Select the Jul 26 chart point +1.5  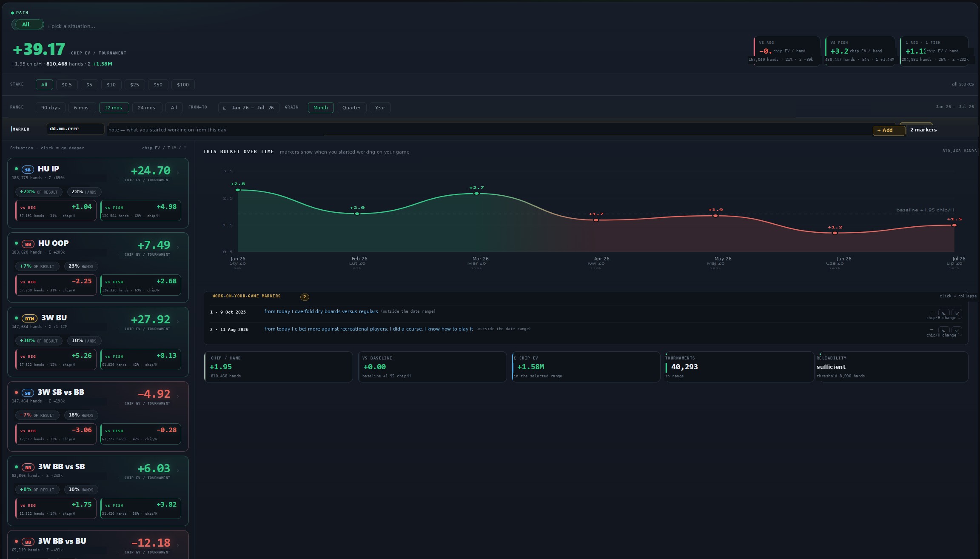954,225
